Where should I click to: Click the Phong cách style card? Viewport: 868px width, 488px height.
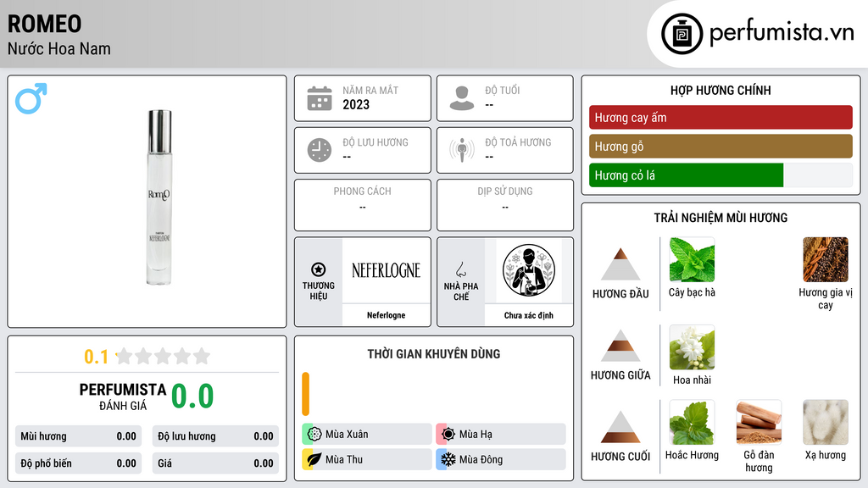tap(363, 205)
